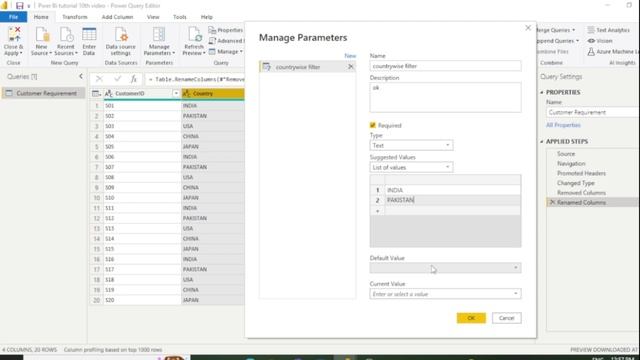Click the Country column header

(x=213, y=93)
